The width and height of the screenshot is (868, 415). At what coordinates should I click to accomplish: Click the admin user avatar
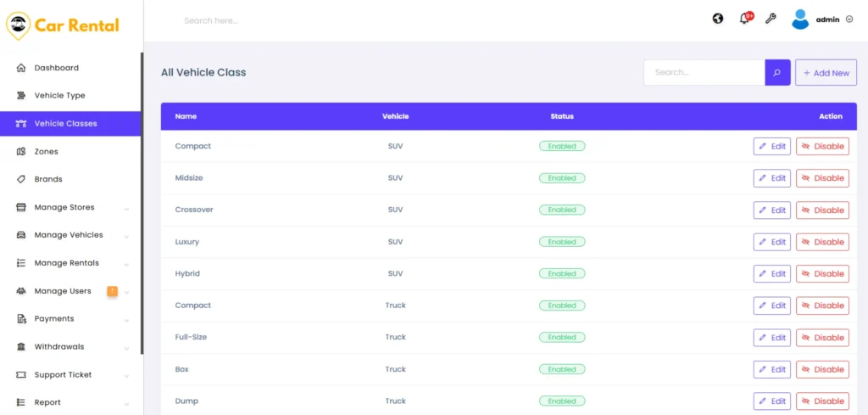click(x=800, y=20)
